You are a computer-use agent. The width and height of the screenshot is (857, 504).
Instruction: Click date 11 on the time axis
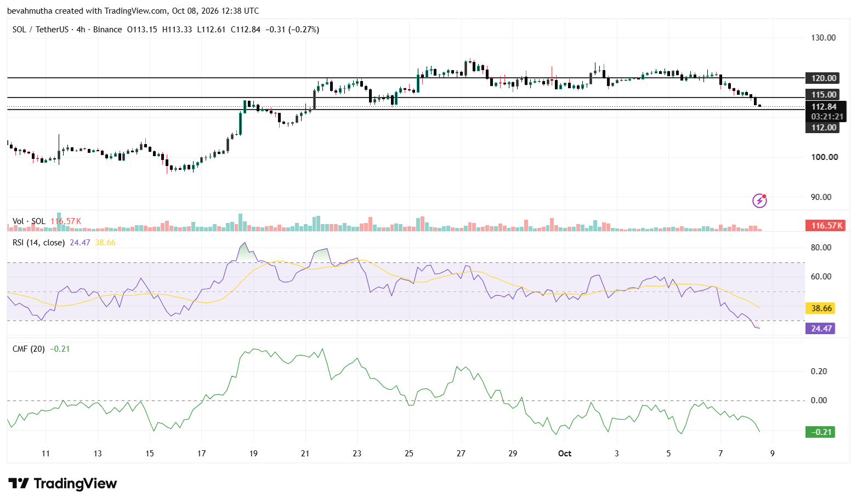tap(46, 453)
